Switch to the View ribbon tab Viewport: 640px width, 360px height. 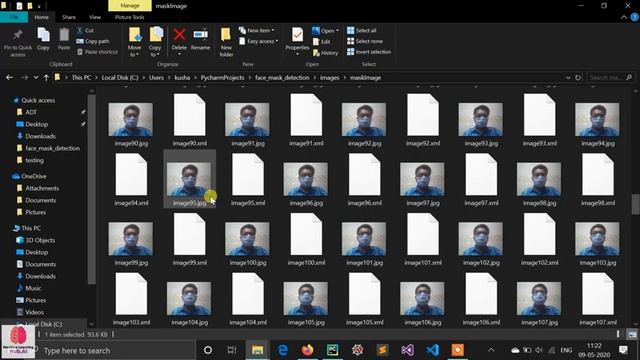click(95, 17)
